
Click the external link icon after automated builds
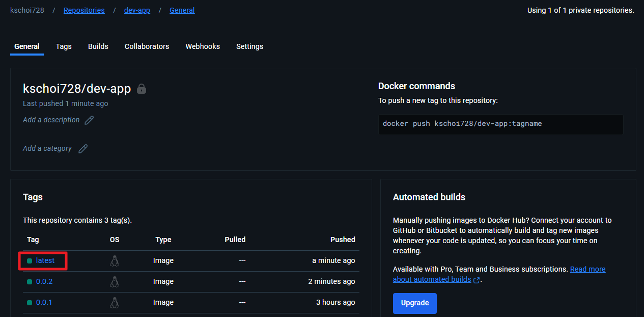tap(477, 280)
